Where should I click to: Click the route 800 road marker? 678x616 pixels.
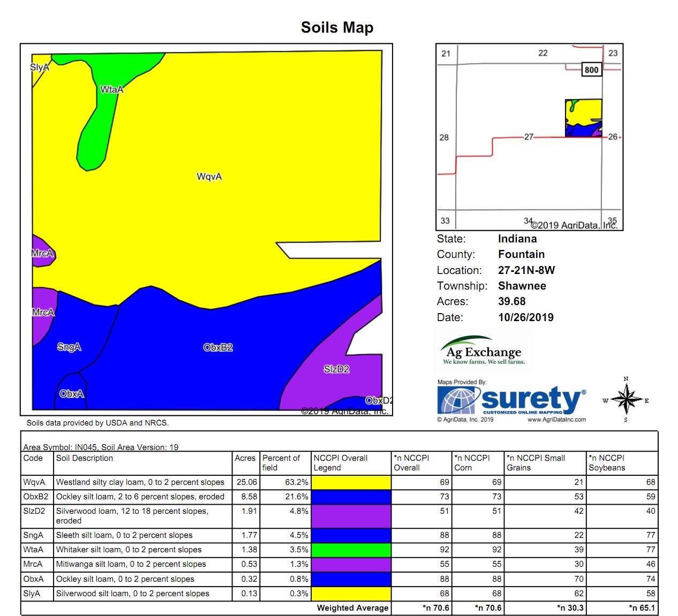(591, 70)
